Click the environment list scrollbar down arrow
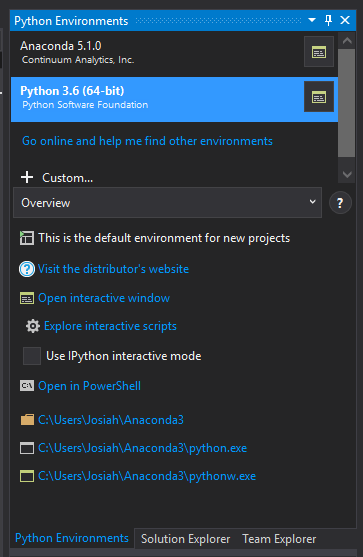Image resolution: width=363 pixels, height=557 pixels. tap(347, 174)
